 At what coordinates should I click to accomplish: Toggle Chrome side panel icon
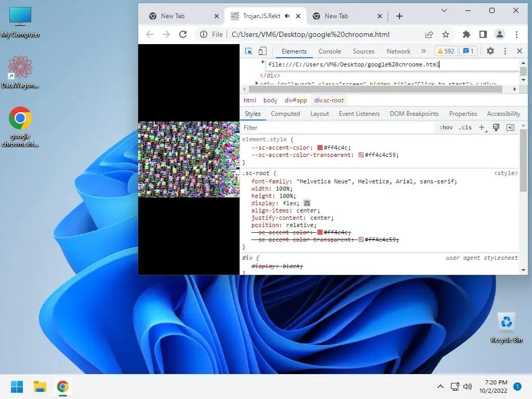coord(483,34)
